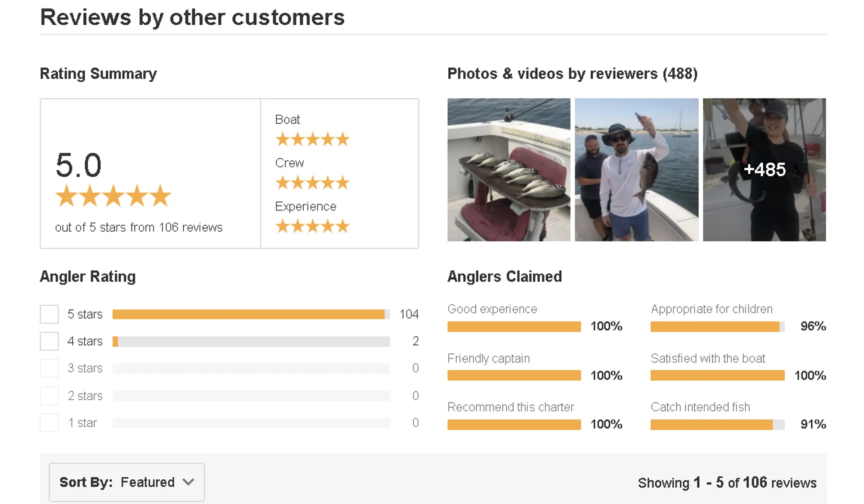Viewport: 864px width, 504px height.
Task: Click the count 2 for 4 stars
Action: point(416,341)
